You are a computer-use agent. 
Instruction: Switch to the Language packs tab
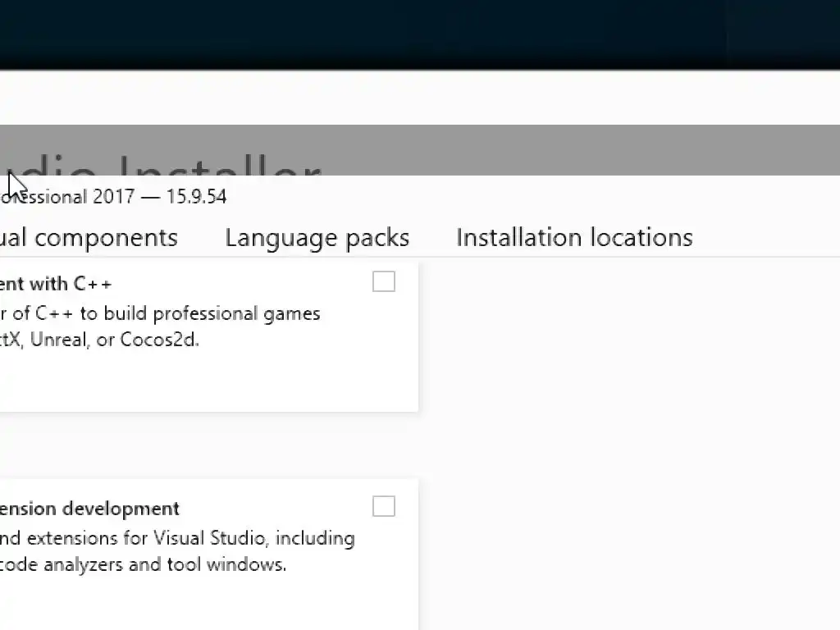pyautogui.click(x=317, y=238)
